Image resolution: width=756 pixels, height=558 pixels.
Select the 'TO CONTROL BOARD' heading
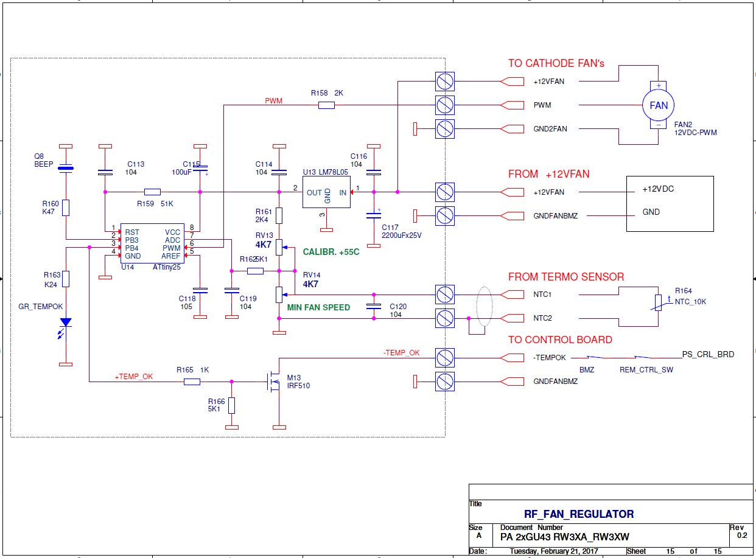coord(560,340)
